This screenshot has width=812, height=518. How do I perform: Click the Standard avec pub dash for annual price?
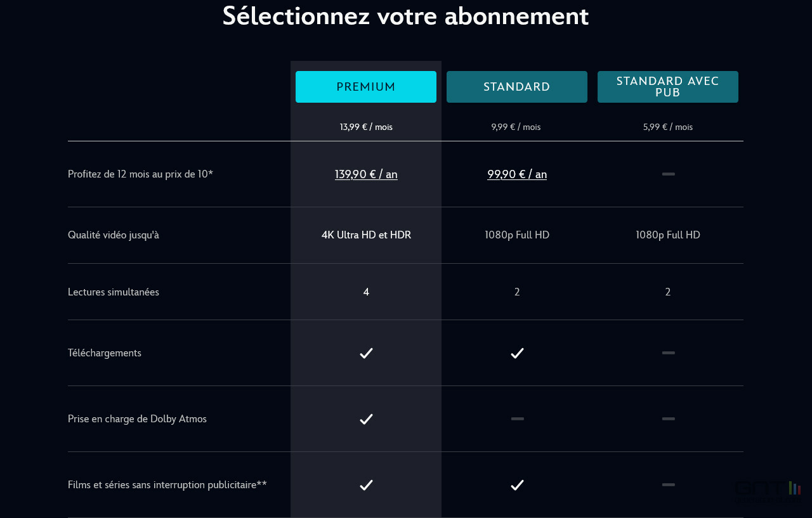click(668, 174)
